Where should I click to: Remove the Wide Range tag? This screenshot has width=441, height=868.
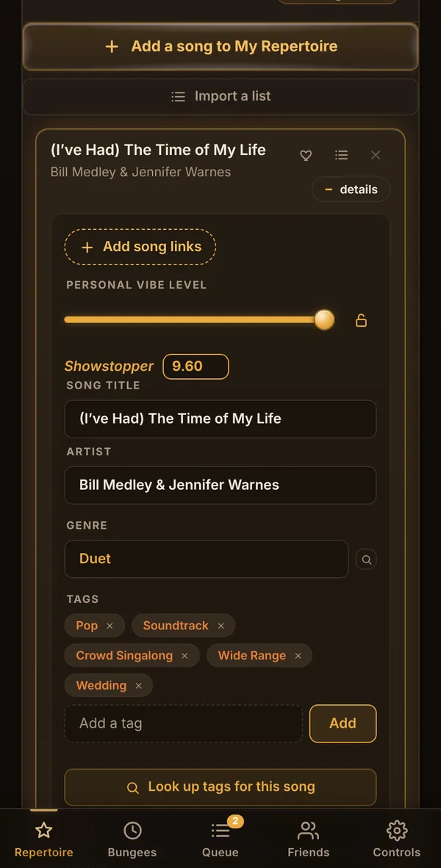[298, 656]
